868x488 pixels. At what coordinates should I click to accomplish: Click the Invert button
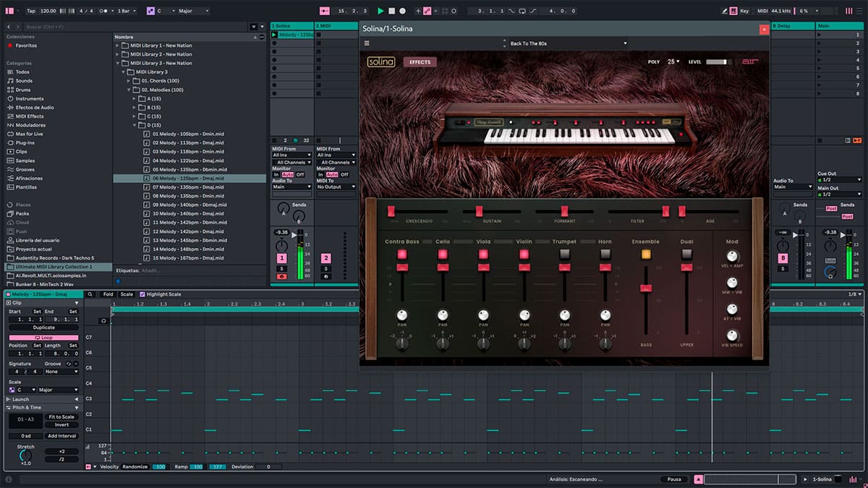[x=62, y=425]
